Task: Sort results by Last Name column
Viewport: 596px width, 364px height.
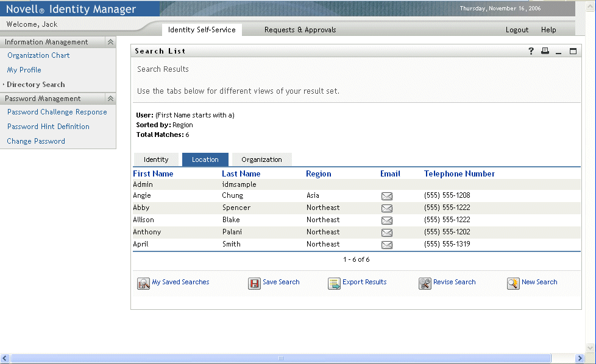Action: coord(241,174)
